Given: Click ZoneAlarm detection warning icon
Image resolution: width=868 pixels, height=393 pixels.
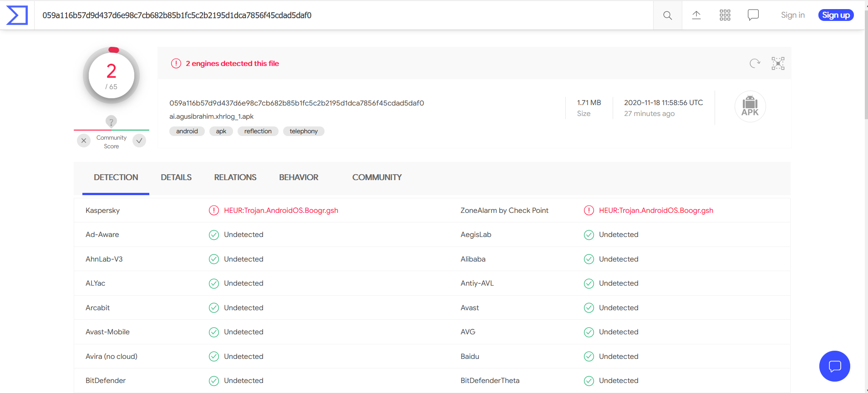Looking at the screenshot, I should tap(589, 211).
